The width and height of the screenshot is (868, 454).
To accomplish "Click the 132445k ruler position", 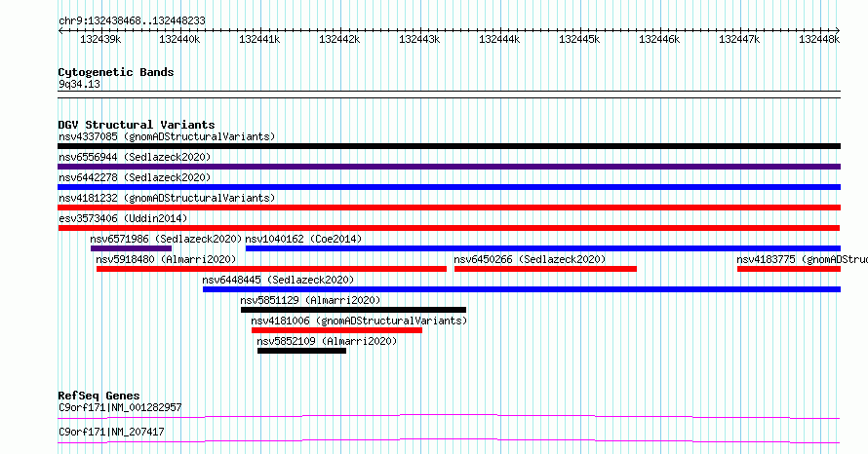I will (579, 39).
